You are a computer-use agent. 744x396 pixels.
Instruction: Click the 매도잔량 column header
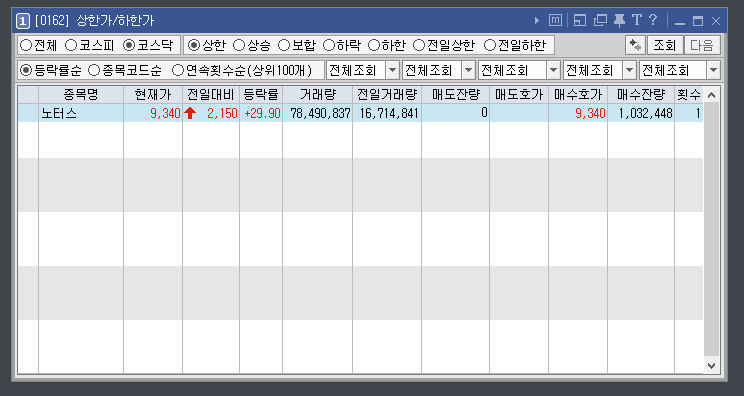point(456,95)
